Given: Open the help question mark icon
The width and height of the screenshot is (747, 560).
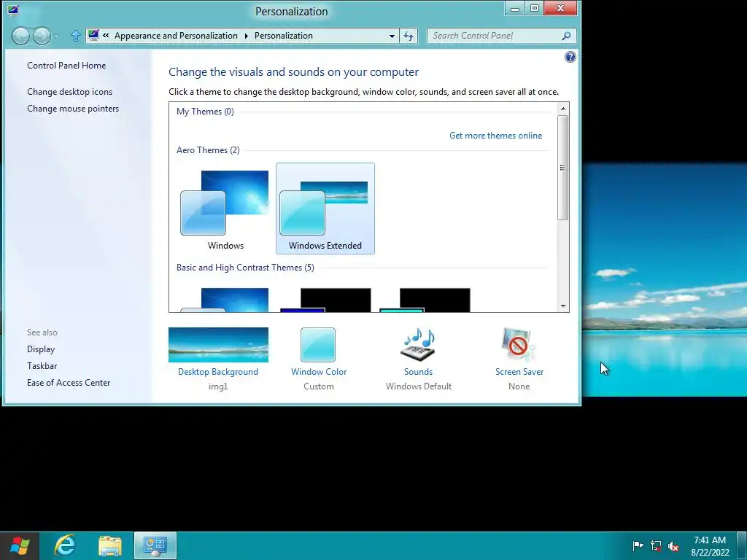Looking at the screenshot, I should tap(570, 57).
